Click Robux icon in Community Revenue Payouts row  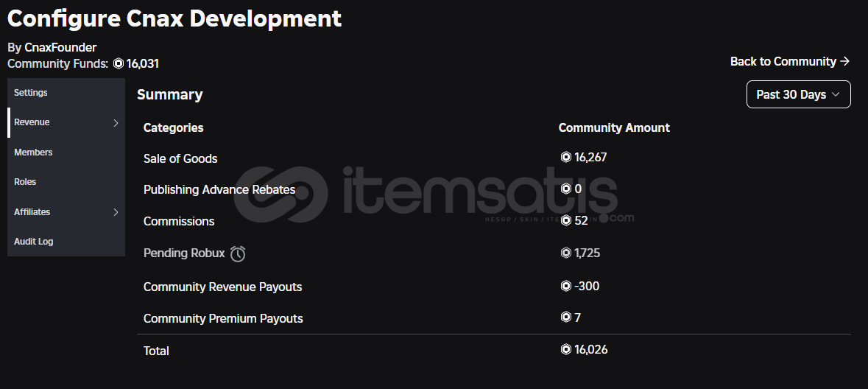point(565,286)
